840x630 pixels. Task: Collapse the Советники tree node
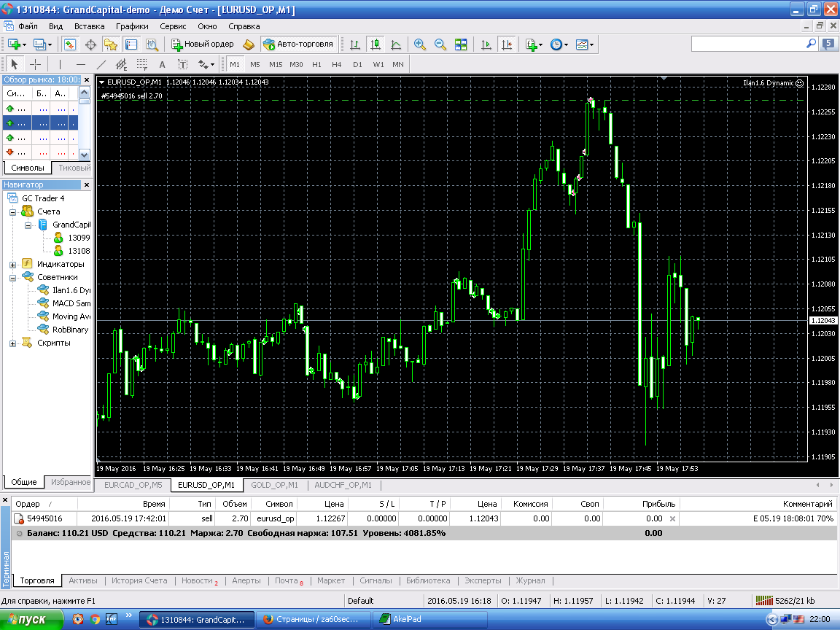pos(12,278)
